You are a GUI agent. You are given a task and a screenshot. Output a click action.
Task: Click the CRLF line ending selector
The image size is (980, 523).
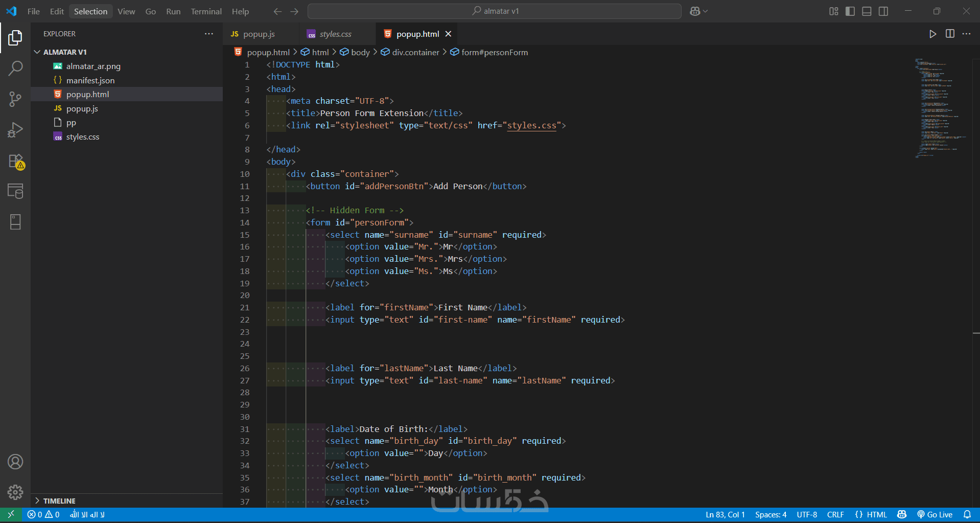point(835,514)
